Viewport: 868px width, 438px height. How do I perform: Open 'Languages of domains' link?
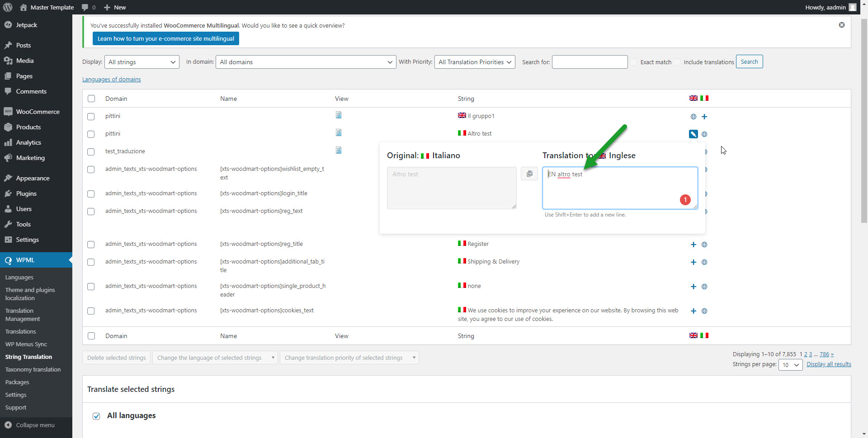(111, 80)
